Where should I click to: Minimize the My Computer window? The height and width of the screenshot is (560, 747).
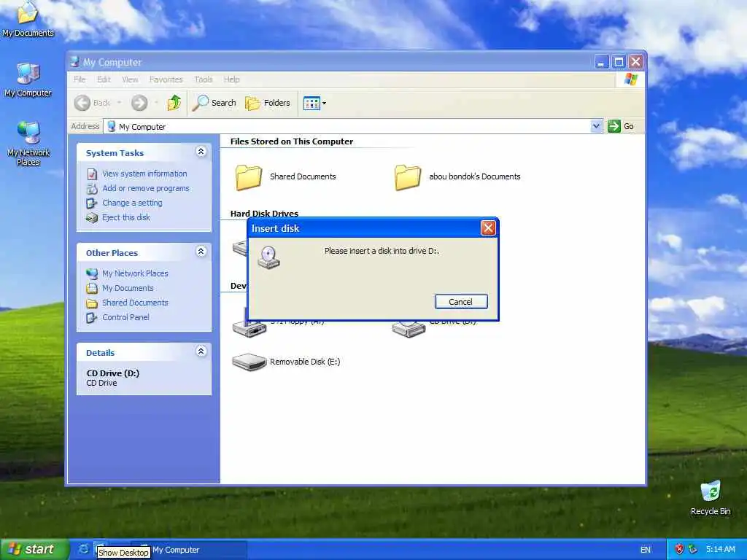coord(602,62)
